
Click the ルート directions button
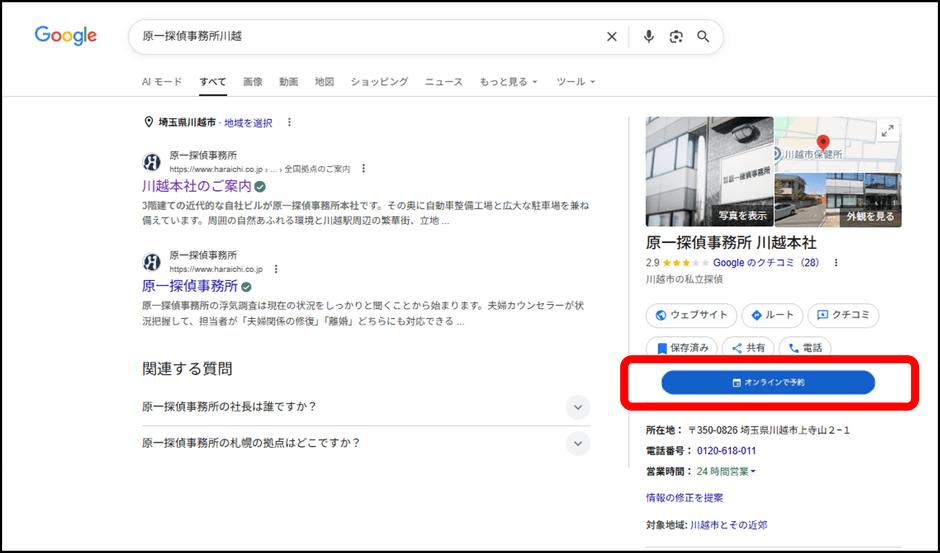[x=772, y=315]
